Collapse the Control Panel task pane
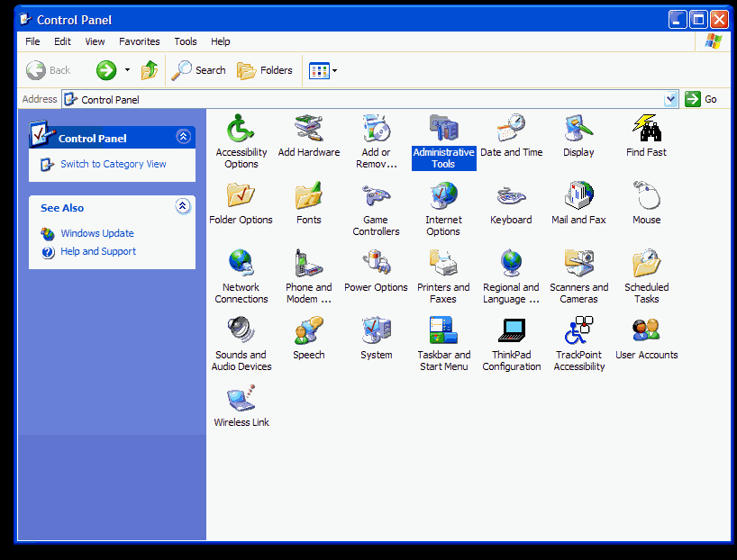 click(183, 137)
